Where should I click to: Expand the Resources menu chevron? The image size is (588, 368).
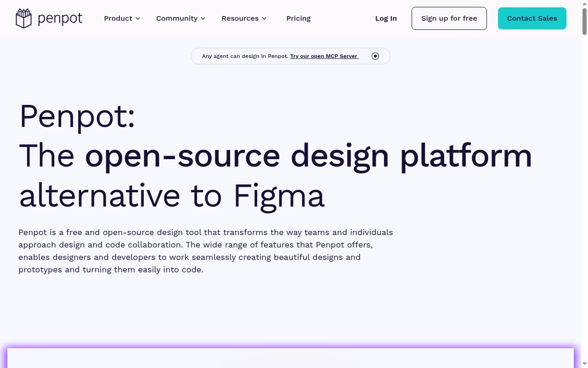click(264, 18)
